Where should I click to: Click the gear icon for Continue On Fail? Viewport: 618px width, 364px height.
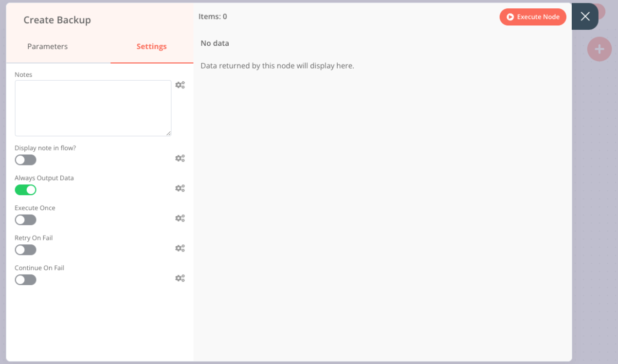[x=180, y=278]
